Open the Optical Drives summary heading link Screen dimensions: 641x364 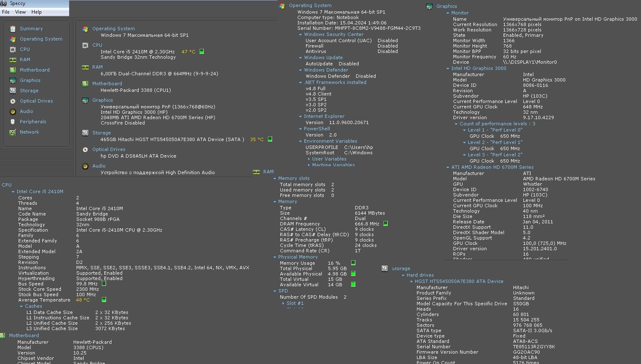coord(109,149)
